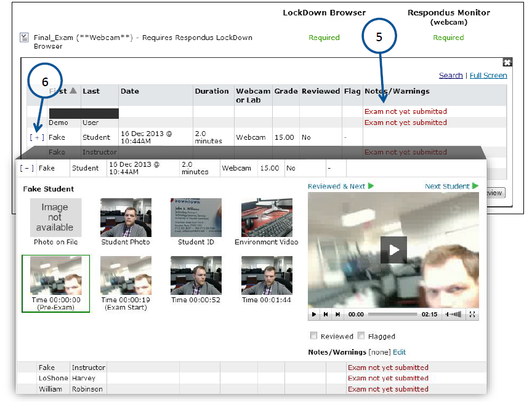Viewport: 532px width, 402px height.
Task: Expand Fake Student's exam details row
Action: 37,137
